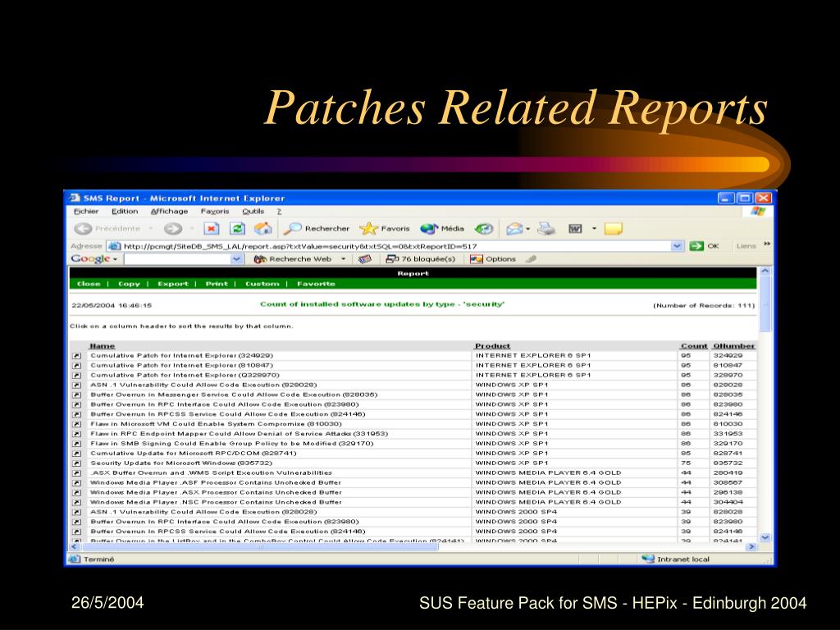Click the Intranet local status zone

pyautogui.click(x=676, y=559)
